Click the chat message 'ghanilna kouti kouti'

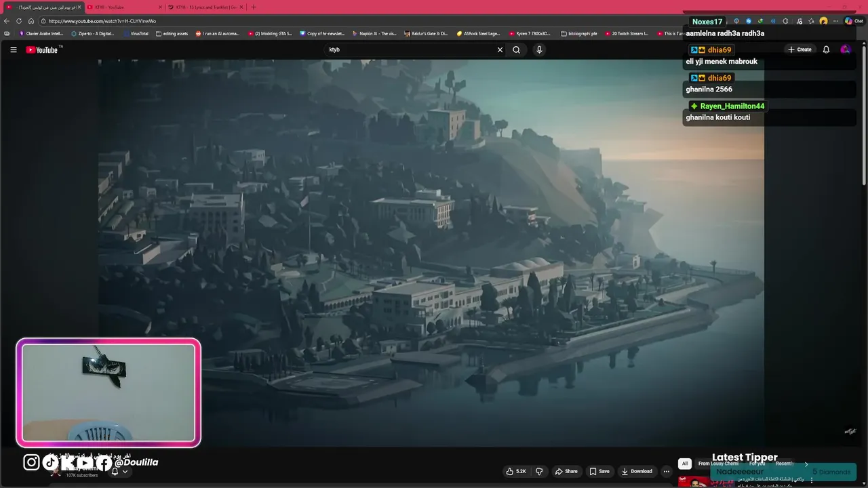[717, 117]
